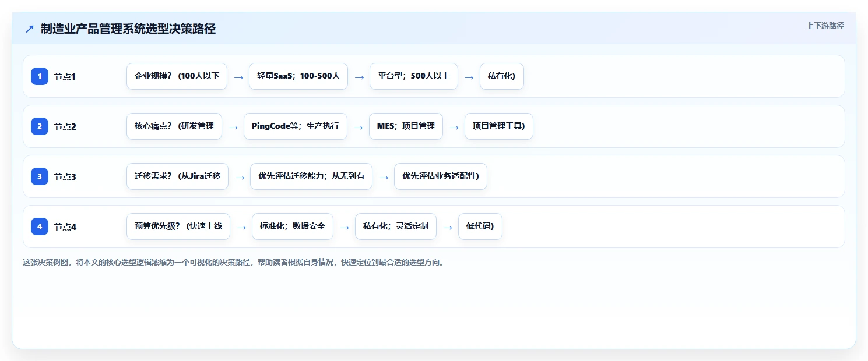Select the 节点4 label
The height and width of the screenshot is (361, 868).
[65, 226]
